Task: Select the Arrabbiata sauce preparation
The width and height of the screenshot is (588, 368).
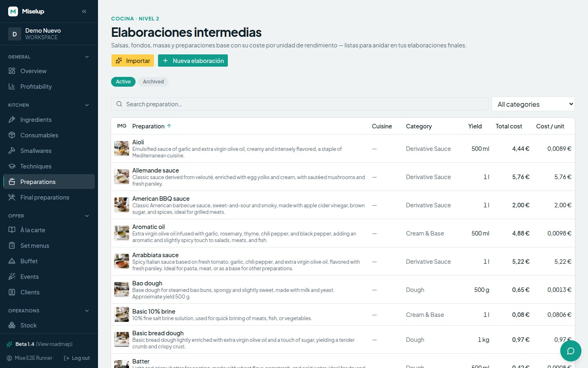Action: 343,261
